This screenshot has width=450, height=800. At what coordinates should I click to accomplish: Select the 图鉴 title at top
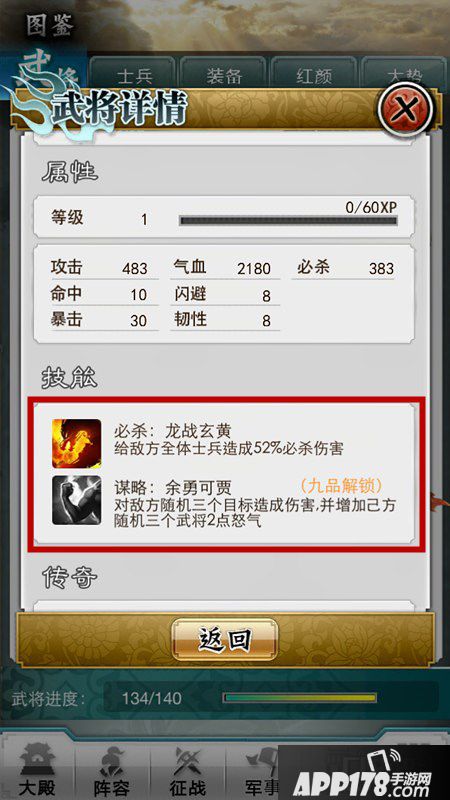tap(51, 26)
